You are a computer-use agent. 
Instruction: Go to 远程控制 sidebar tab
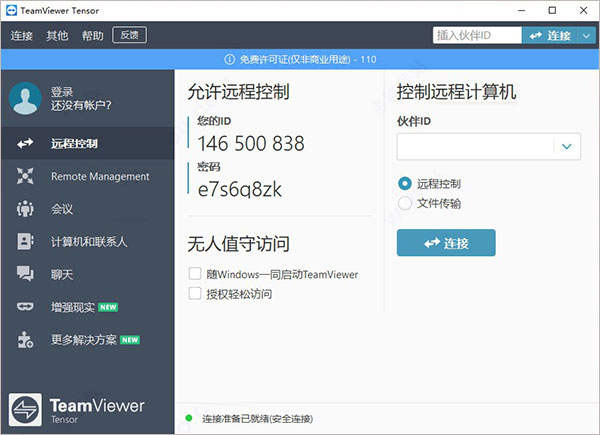[88, 143]
